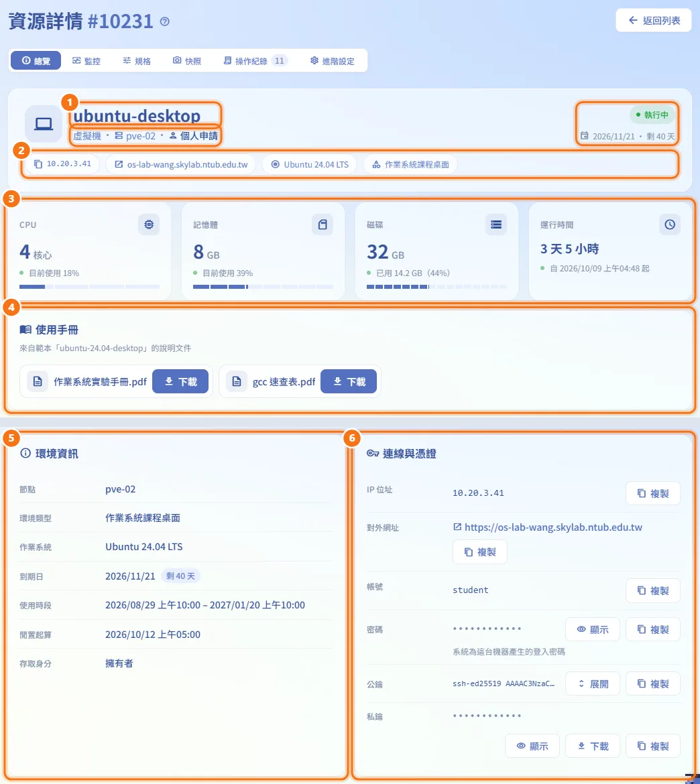Select the 進階設定 tab
700x784 pixels.
click(333, 60)
